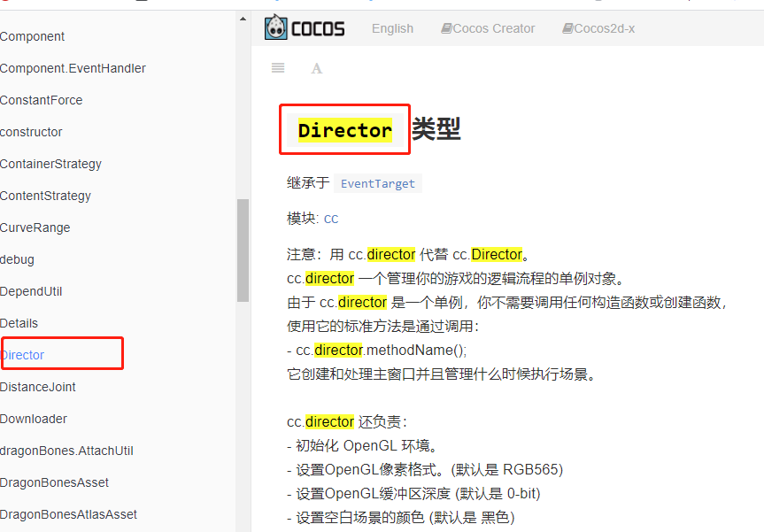
Task: Click book icon beside Cocos Creator
Action: (446, 28)
